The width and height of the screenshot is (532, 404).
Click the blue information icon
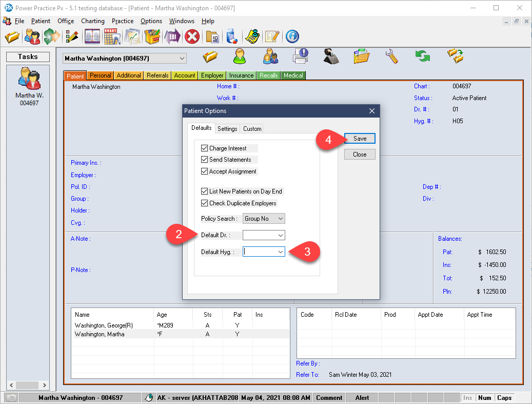[x=292, y=36]
